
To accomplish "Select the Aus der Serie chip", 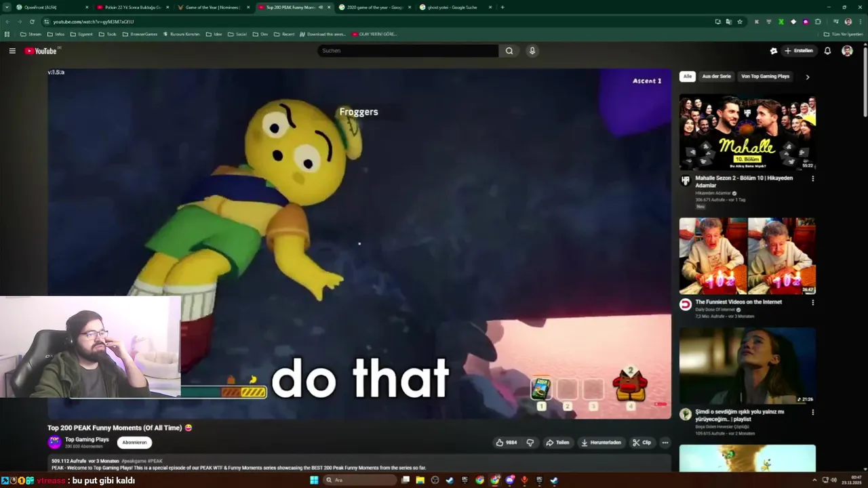I will 716,77.
